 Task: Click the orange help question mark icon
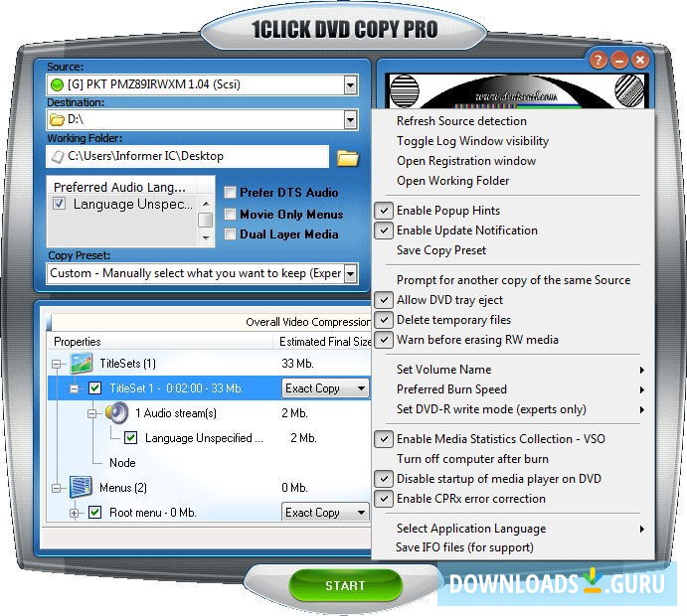(x=599, y=60)
